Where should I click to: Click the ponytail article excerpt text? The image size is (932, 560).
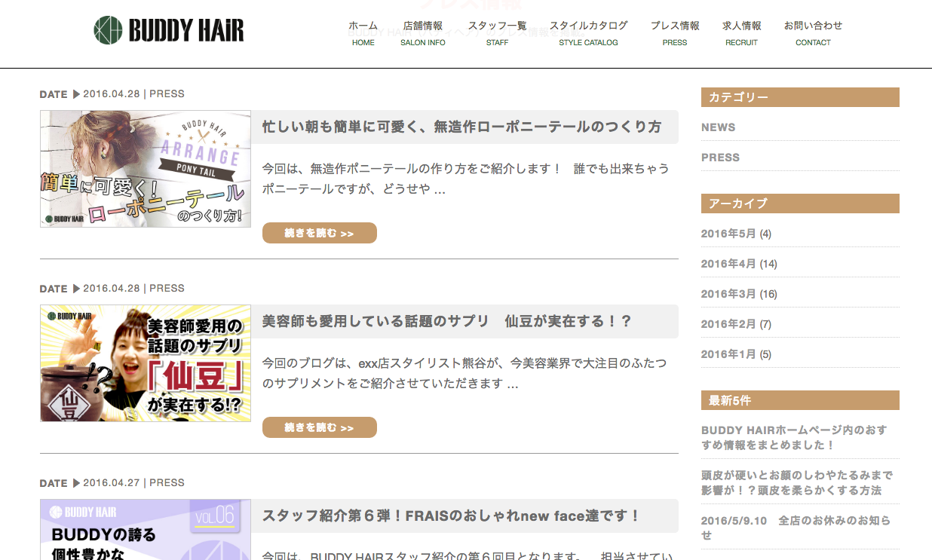465,179
